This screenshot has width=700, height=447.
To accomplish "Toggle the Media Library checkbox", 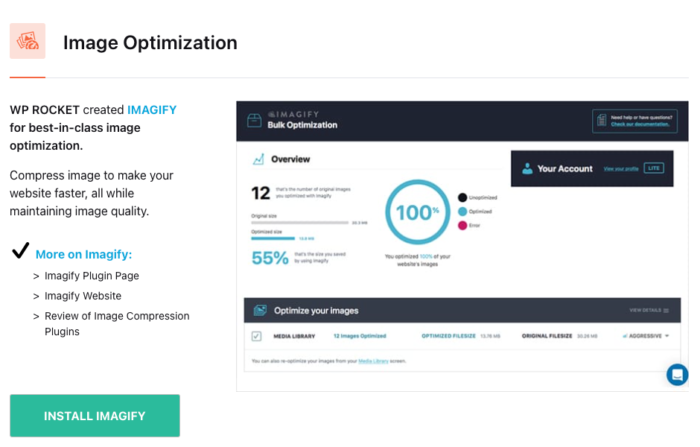I will (256, 336).
